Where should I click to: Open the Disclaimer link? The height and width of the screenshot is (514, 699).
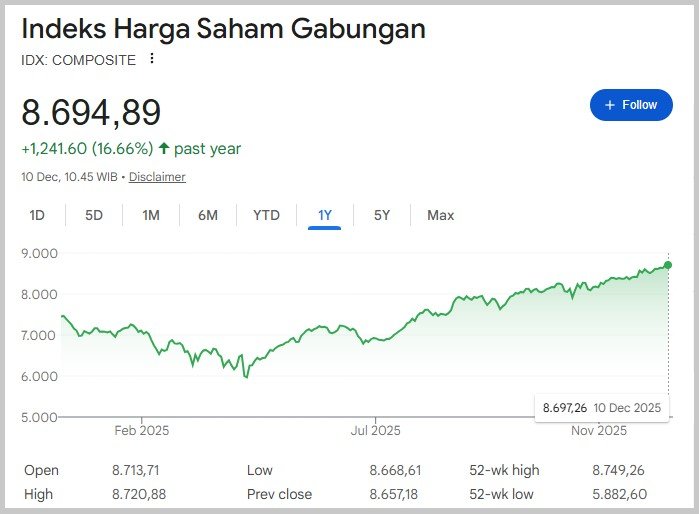pos(157,177)
